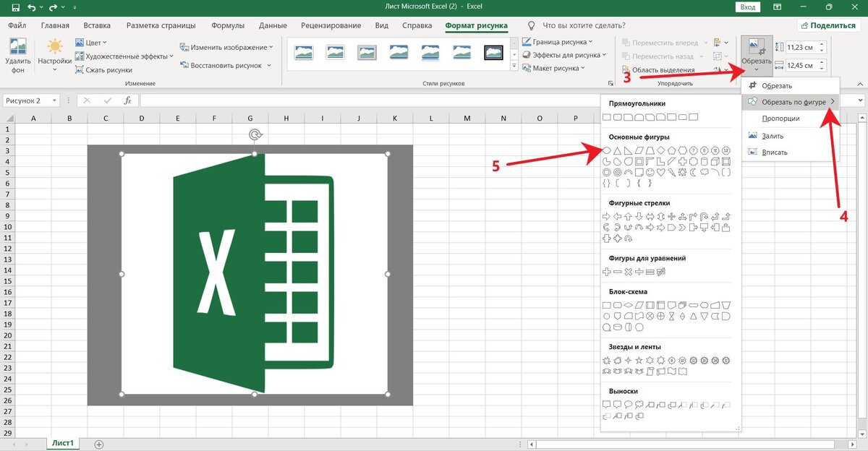Open the Данные tab
Image resolution: width=868 pixels, height=451 pixels.
pyautogui.click(x=273, y=25)
